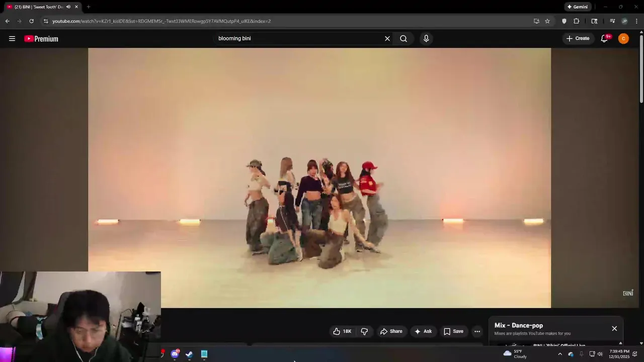Screen dimensions: 644x362
Task: Open volume control in system tray
Action: [x=600, y=354]
